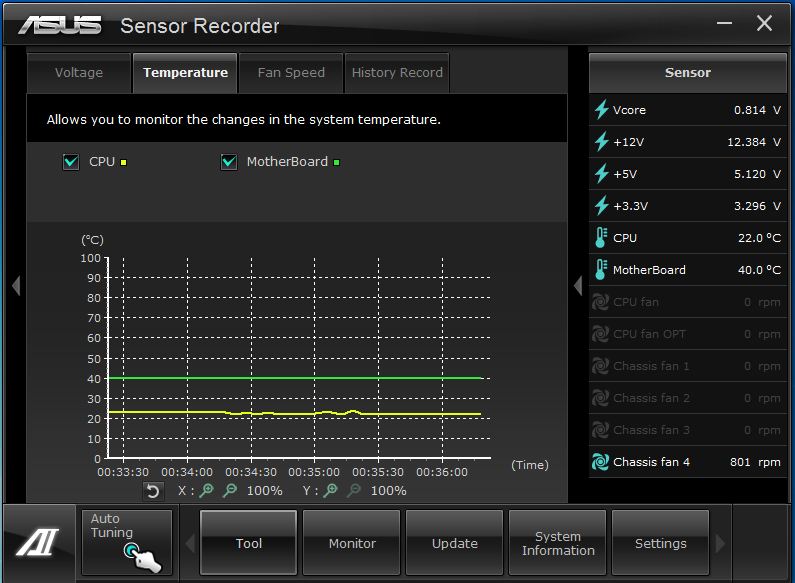Select the Chassis fan 4 801 rpm value

[x=755, y=462]
